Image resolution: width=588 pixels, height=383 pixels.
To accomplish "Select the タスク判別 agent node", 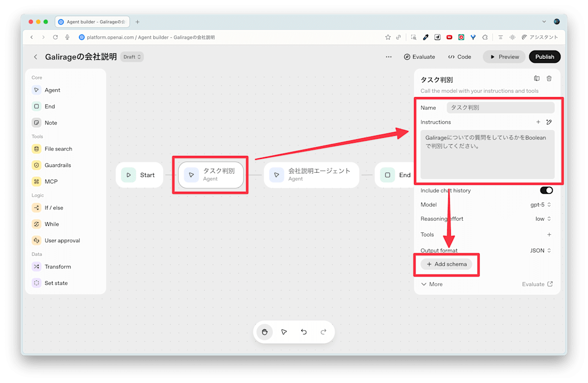I will pos(211,175).
